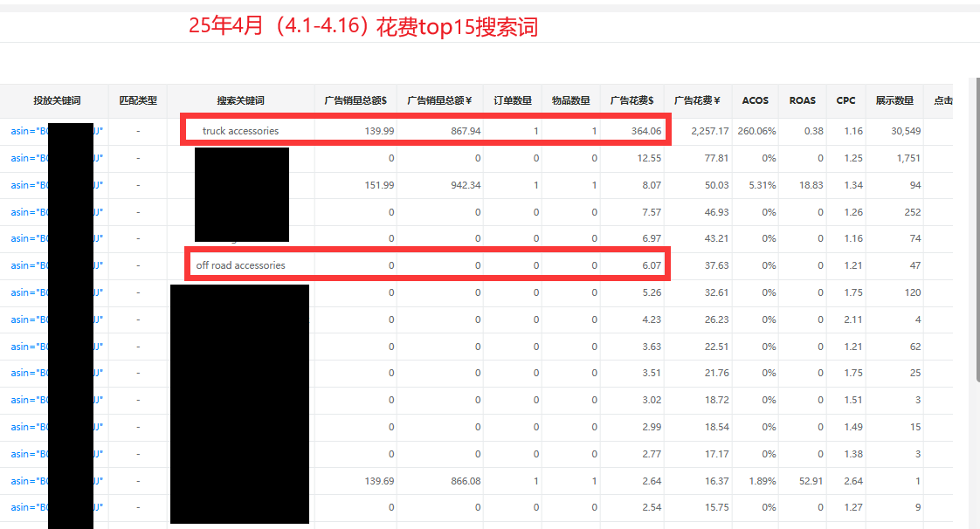Screen dimensions: 980x529
Task: Select the 'off road accessories' search term cell
Action: (240, 265)
